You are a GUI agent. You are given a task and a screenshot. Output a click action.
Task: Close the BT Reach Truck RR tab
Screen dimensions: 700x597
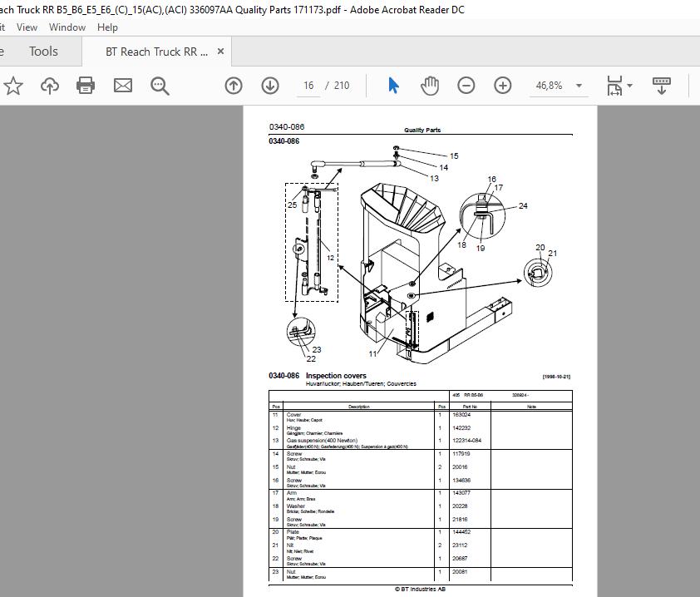click(220, 52)
